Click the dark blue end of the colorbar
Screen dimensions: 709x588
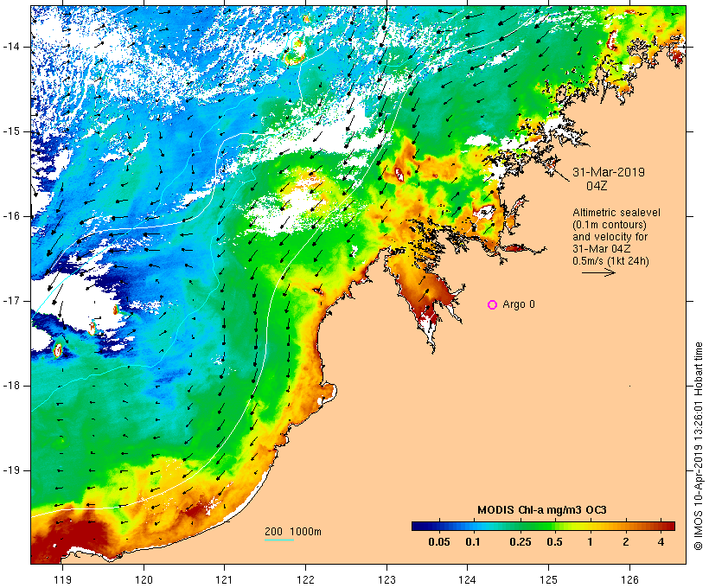click(x=418, y=526)
